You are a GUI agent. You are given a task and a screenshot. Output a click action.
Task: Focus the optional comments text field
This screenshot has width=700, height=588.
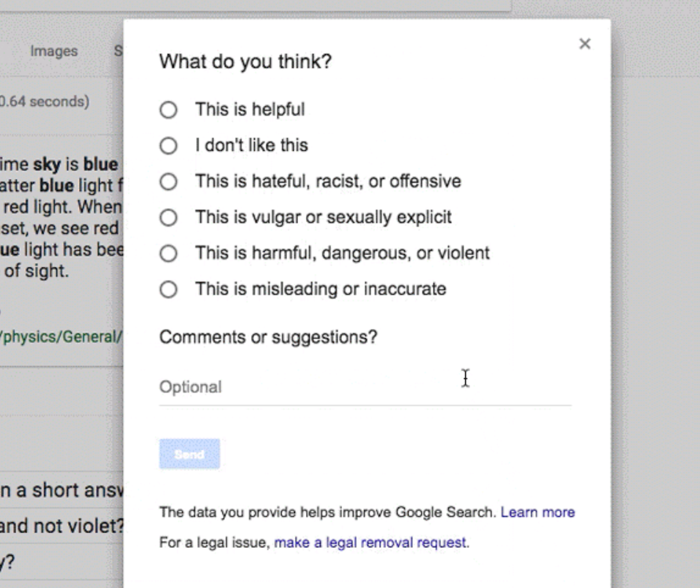[x=364, y=387]
